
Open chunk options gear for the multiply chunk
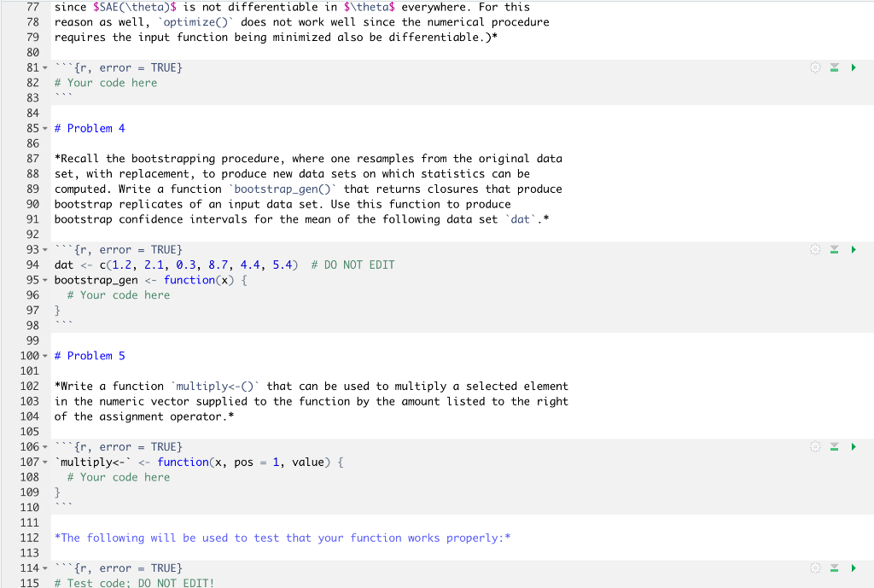pyautogui.click(x=815, y=446)
